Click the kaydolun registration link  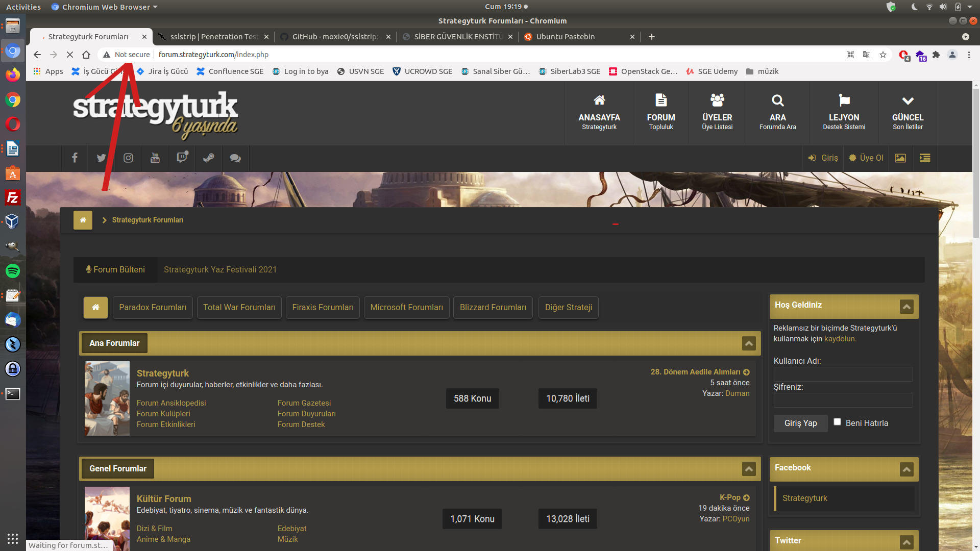click(840, 339)
